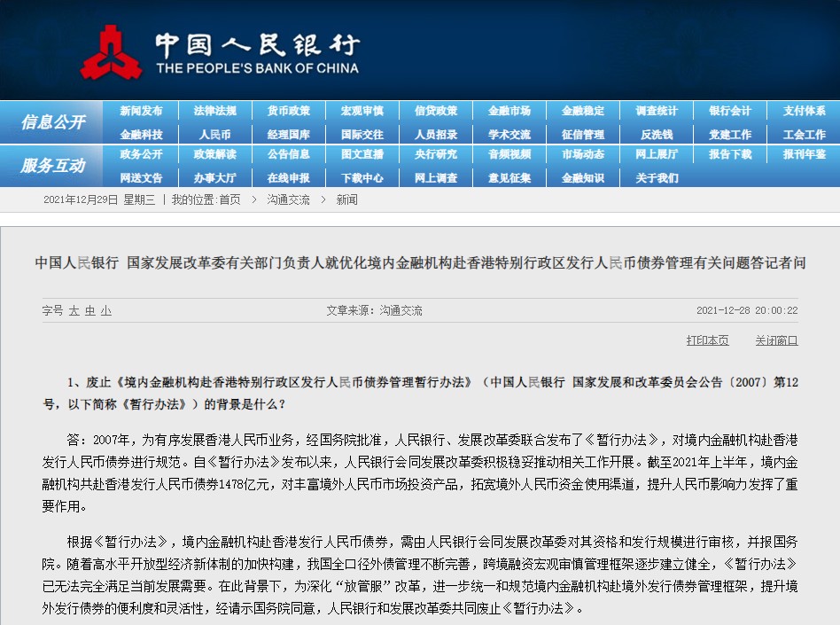
Task: Set font size to 小
Action: 106,311
